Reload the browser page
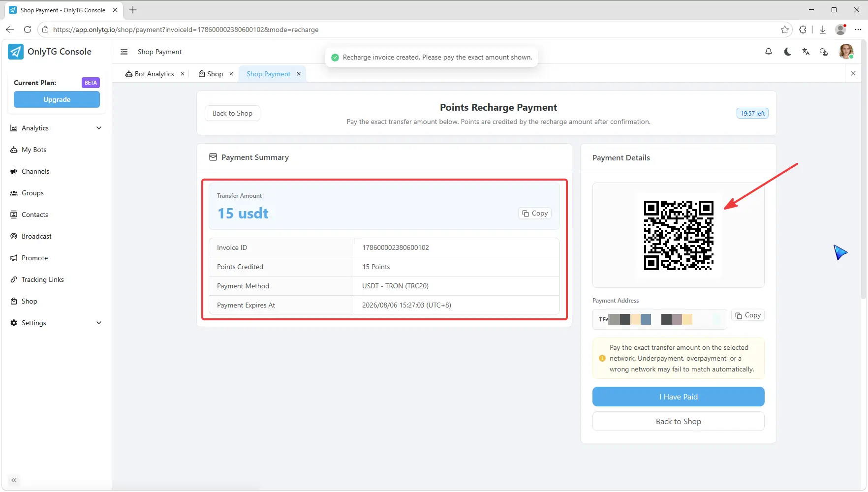Image resolution: width=868 pixels, height=492 pixels. [x=28, y=30]
